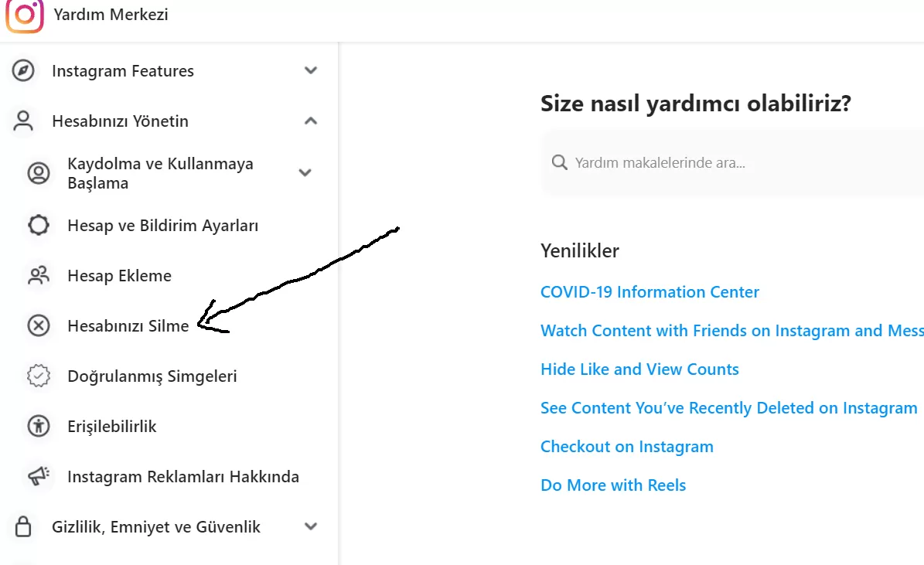Expand the Gizlilik, Emniyet ve Güvenlik chevron
The image size is (924, 565).
coord(311,526)
